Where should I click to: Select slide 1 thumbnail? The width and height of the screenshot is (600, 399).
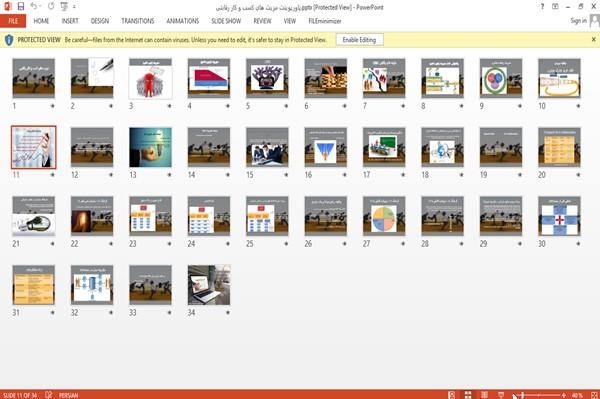click(34, 78)
